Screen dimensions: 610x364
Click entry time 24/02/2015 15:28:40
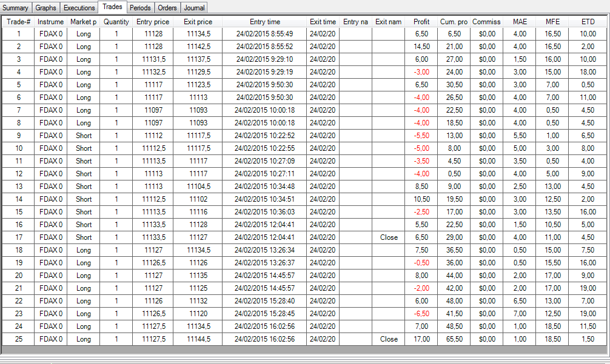tap(264, 301)
